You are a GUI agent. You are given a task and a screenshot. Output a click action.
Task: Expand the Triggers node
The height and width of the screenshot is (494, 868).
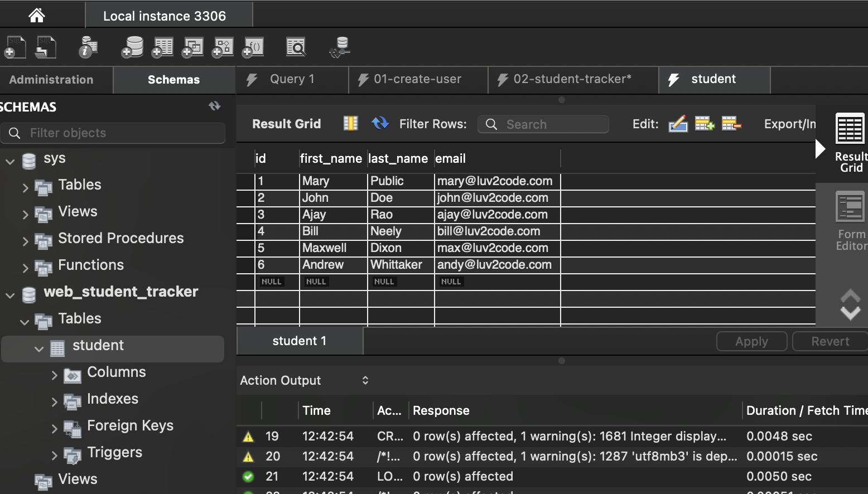coord(54,456)
